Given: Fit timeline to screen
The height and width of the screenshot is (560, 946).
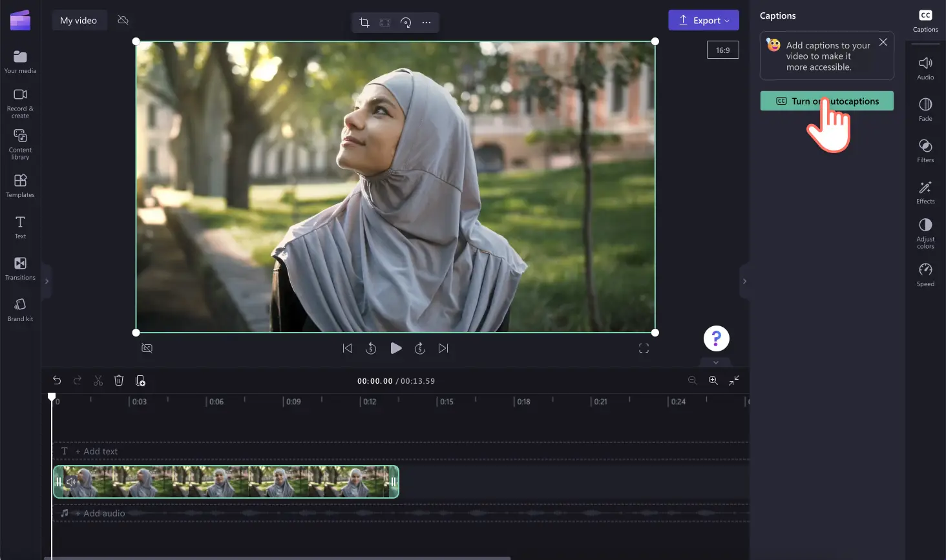Looking at the screenshot, I should coord(734,380).
